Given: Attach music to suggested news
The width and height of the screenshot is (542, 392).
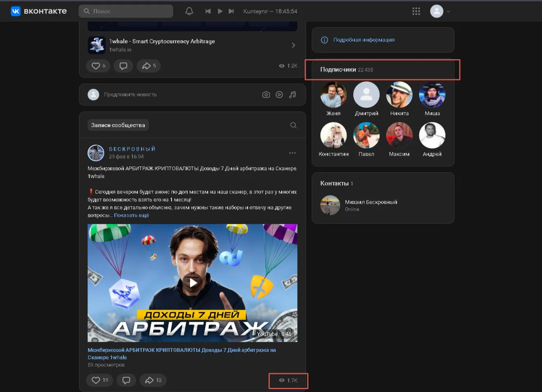Looking at the screenshot, I should [292, 95].
